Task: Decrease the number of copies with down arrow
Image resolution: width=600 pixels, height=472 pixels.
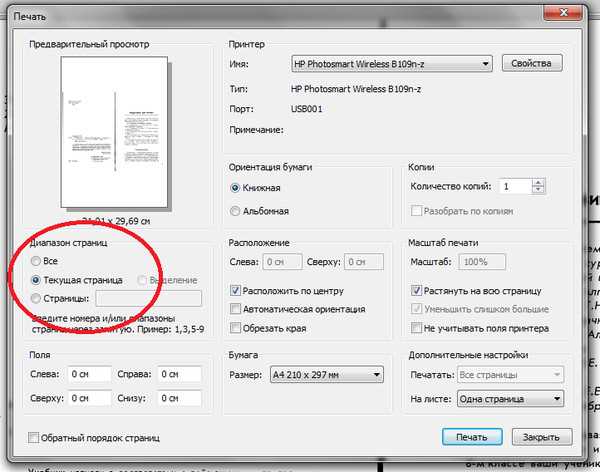Action: [538, 189]
